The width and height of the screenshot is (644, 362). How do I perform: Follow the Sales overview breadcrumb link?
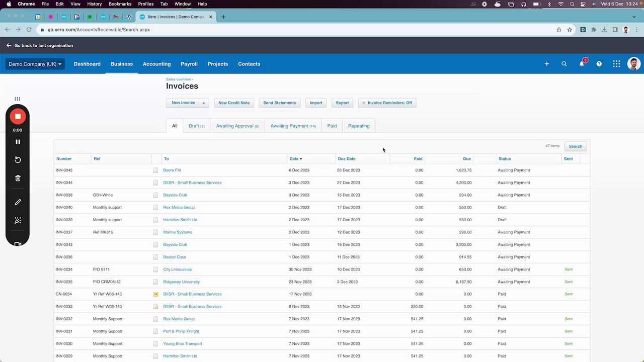pyautogui.click(x=179, y=79)
